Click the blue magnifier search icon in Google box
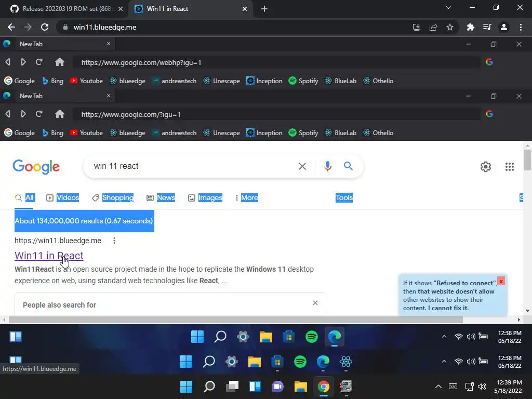The height and width of the screenshot is (399, 532). 348,166
